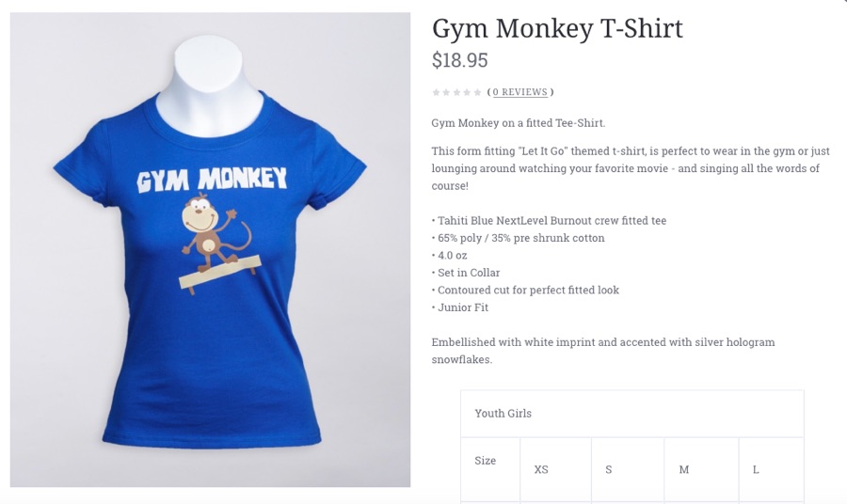The height and width of the screenshot is (504, 847).
Task: Click the $18.95 price
Action: (459, 60)
